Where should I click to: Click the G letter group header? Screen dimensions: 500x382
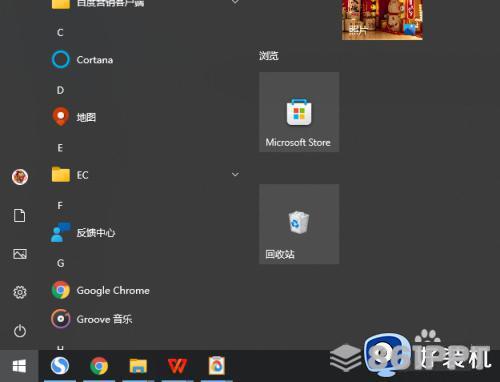tap(60, 263)
